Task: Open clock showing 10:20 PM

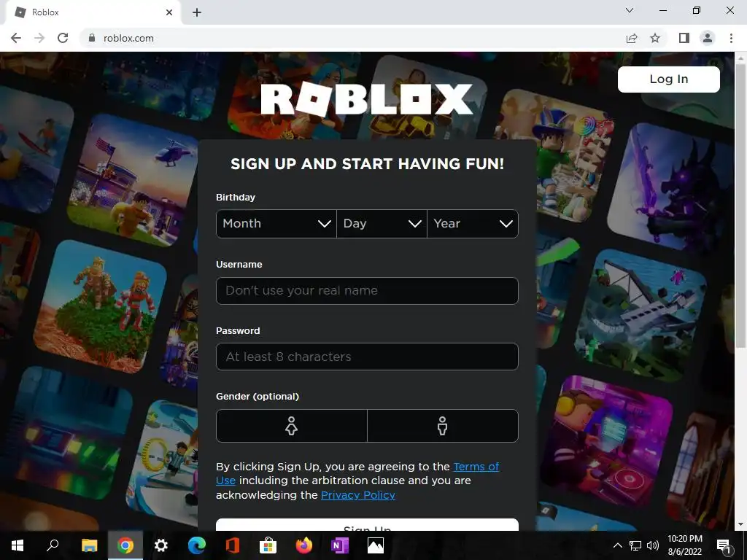Action: [684, 545]
